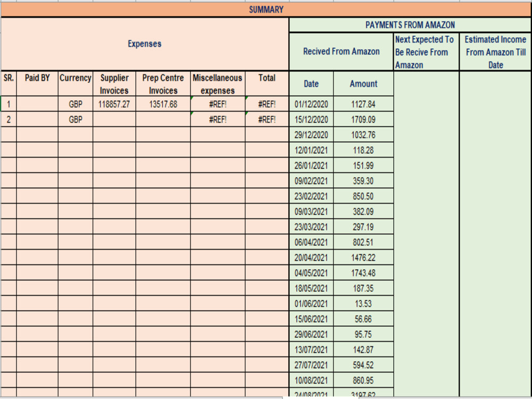
Task: Click the amount 850.50
Action: click(363, 196)
